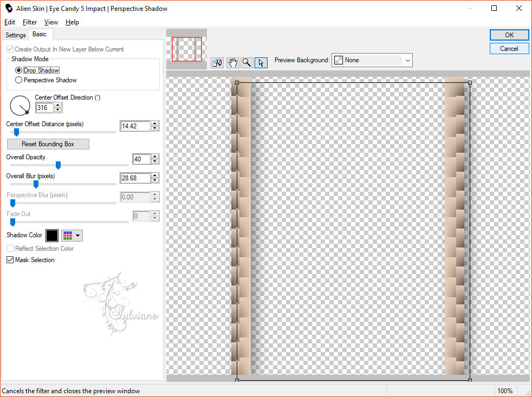
Task: Expand the shadow color palette dropdown arrow
Action: [x=78, y=236]
